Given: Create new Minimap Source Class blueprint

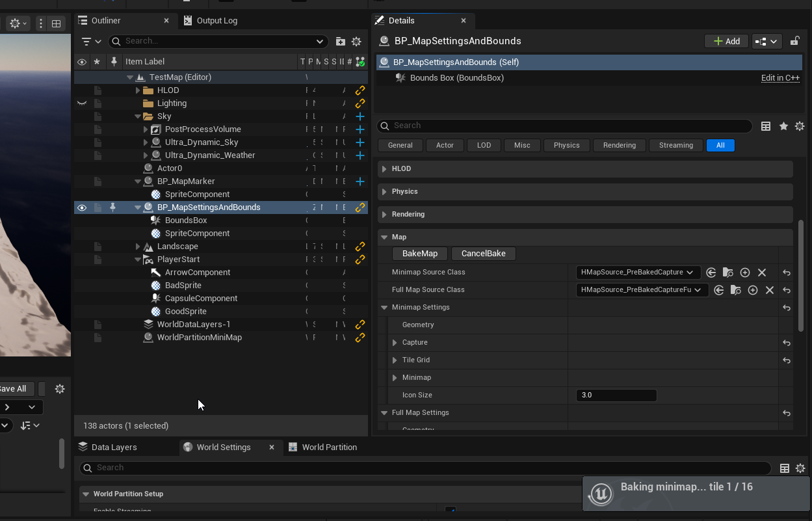Looking at the screenshot, I should coord(745,273).
